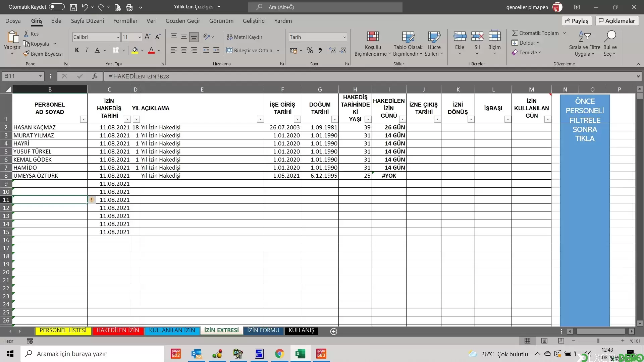644x362 pixels.
Task: Click Sil delete cells icon
Action: [477, 36]
